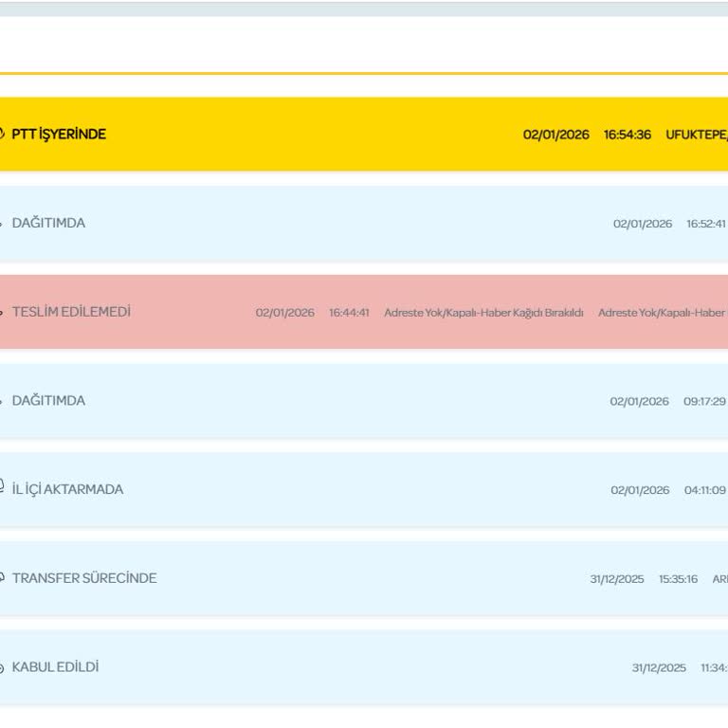
Task: Click the 16:44:41 time in the red row
Action: [x=349, y=313]
